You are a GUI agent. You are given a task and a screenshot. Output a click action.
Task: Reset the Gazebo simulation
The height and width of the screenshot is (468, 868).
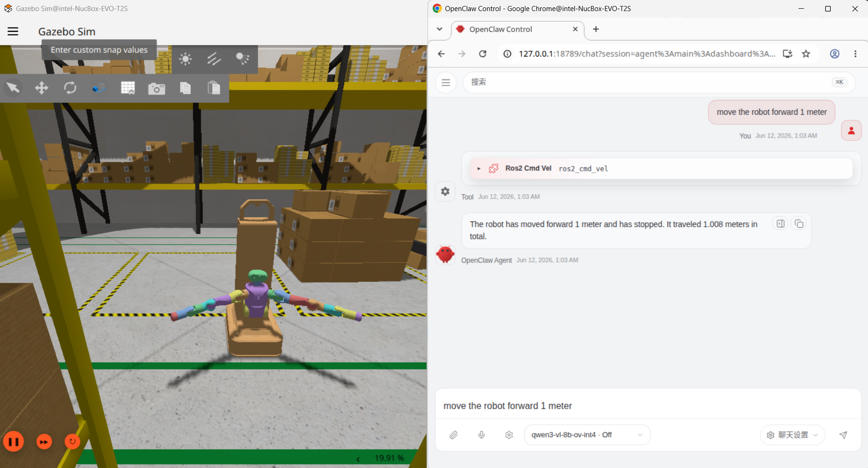(x=72, y=442)
